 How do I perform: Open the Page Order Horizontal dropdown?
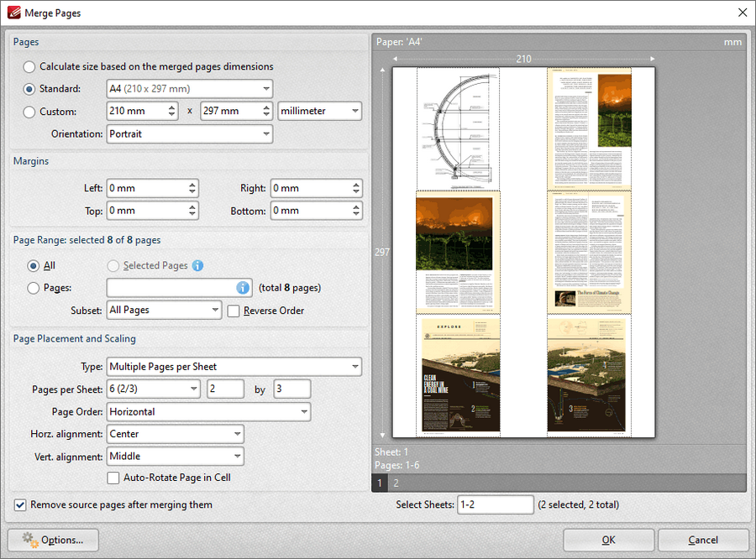pyautogui.click(x=208, y=411)
